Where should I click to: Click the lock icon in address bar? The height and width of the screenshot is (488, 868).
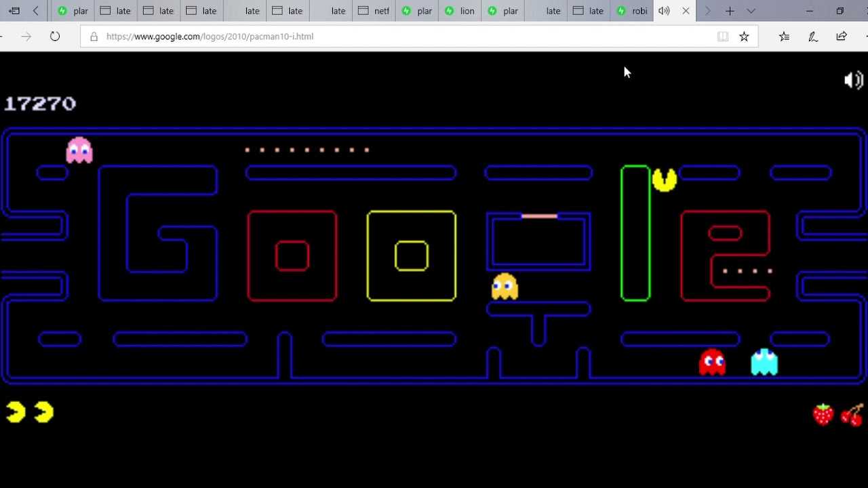94,37
